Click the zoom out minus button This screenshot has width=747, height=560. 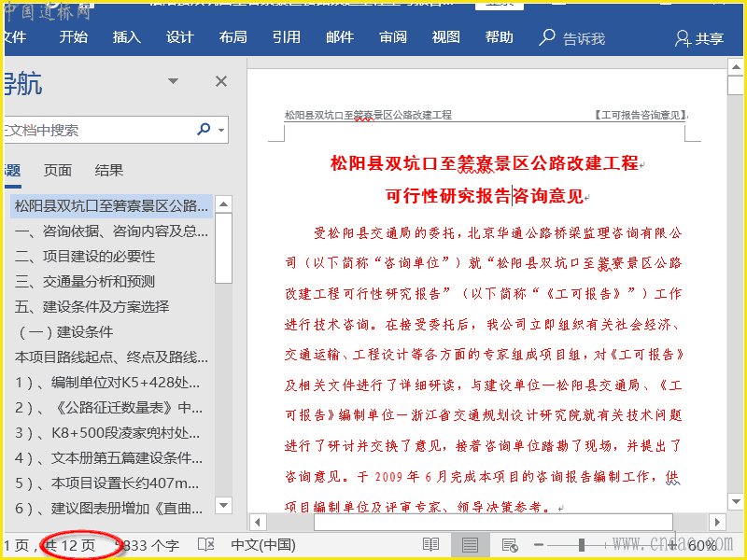(x=539, y=545)
